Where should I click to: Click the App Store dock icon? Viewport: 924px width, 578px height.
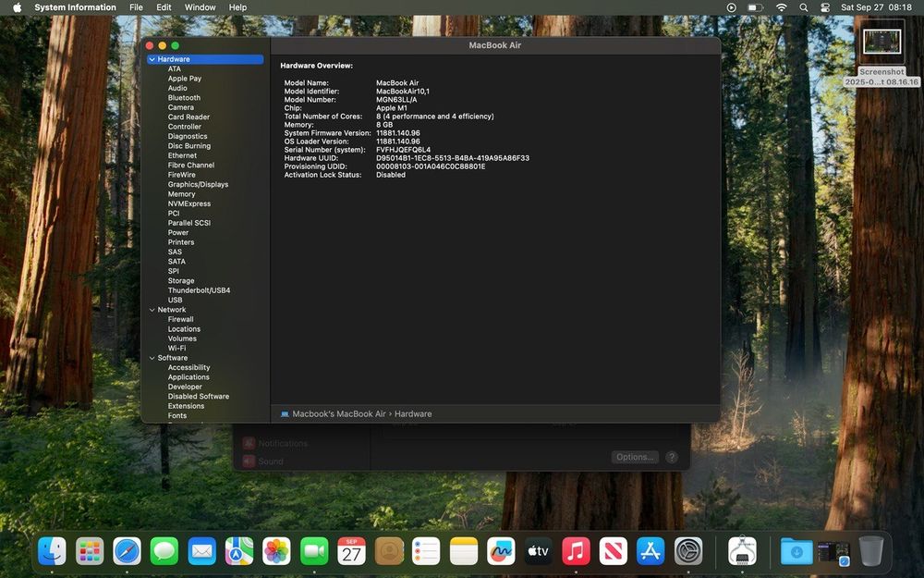point(650,551)
